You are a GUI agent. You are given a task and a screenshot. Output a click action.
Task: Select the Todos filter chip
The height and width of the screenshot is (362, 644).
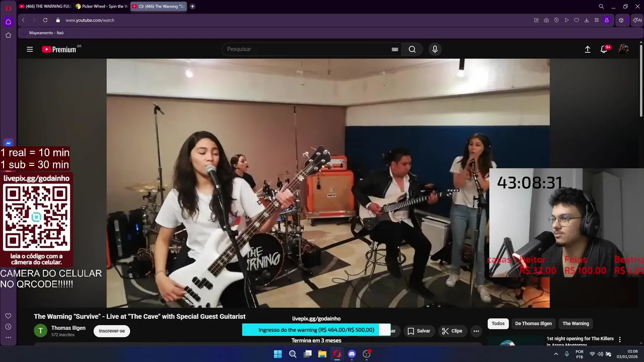[498, 323]
